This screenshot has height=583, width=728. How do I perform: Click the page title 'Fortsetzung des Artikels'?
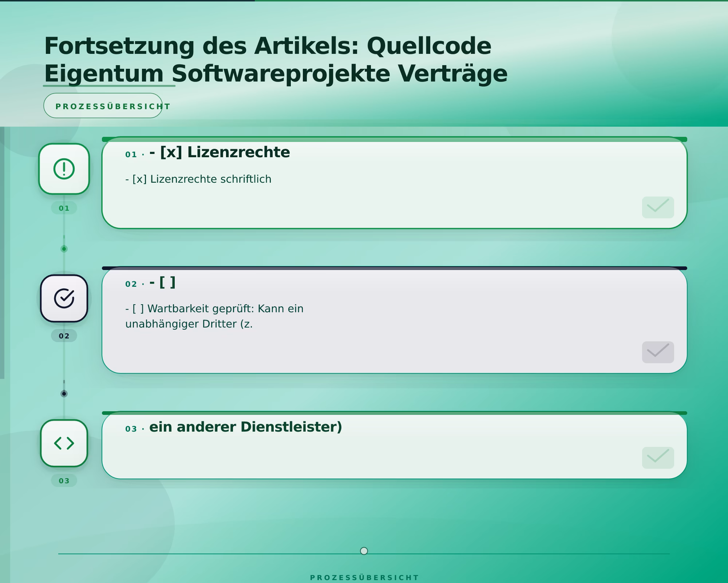(276, 59)
